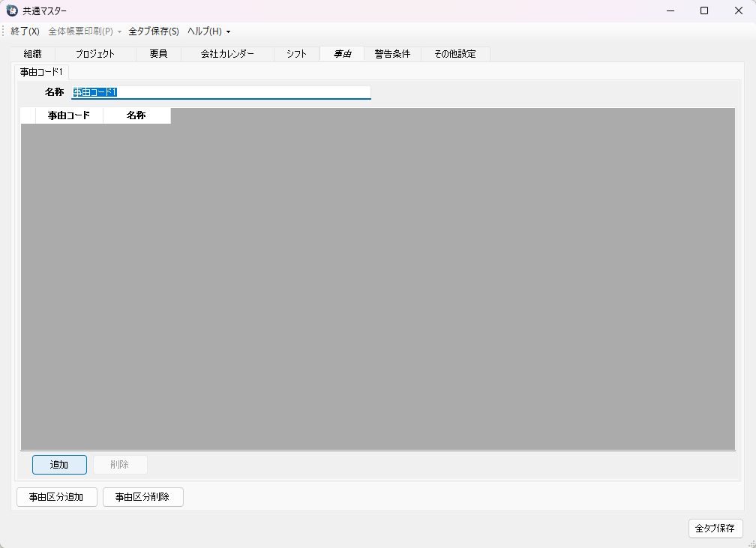Click the 共通マスター app icon in title bar

point(12,10)
